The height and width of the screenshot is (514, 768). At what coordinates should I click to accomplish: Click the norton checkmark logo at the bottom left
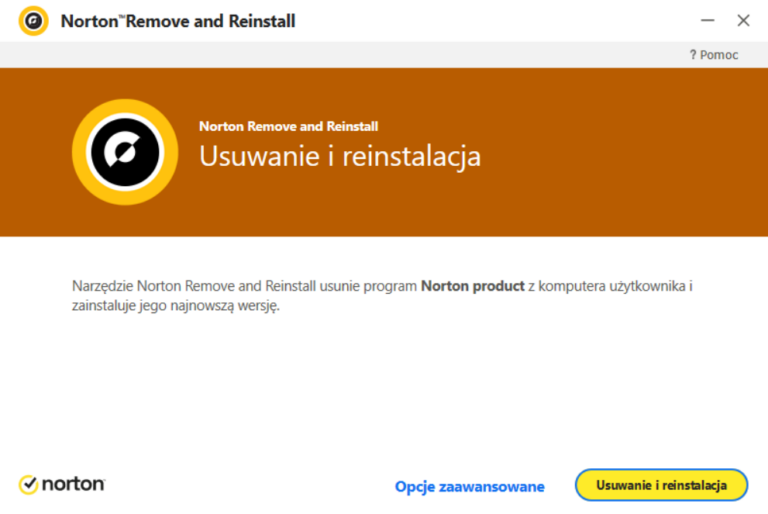point(62,484)
